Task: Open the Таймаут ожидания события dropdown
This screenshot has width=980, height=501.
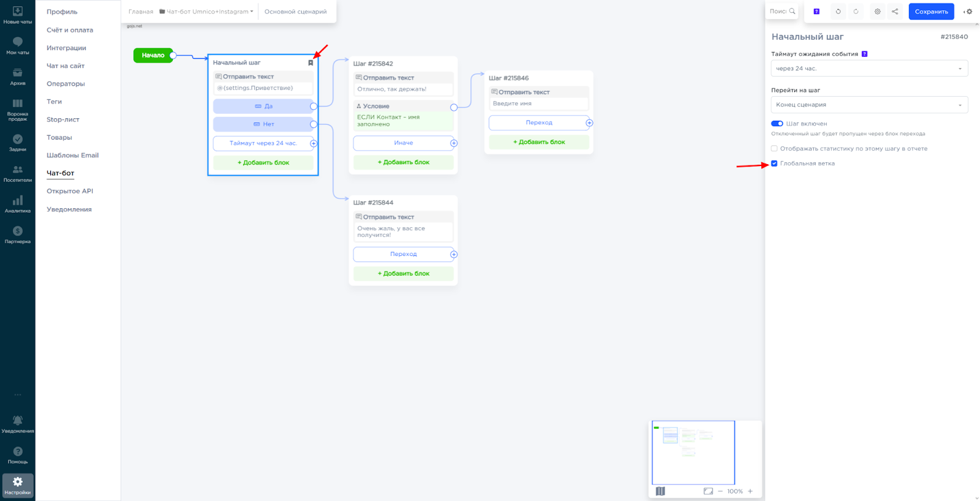Action: click(869, 69)
